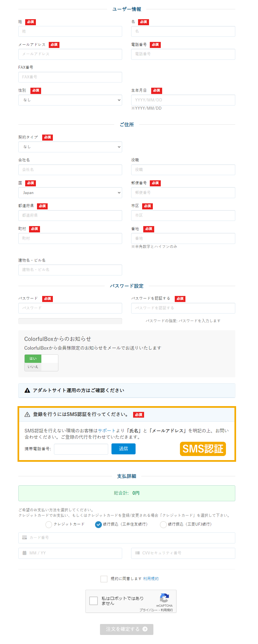
Task: Click the 郵便番号 input field
Action: point(183,193)
